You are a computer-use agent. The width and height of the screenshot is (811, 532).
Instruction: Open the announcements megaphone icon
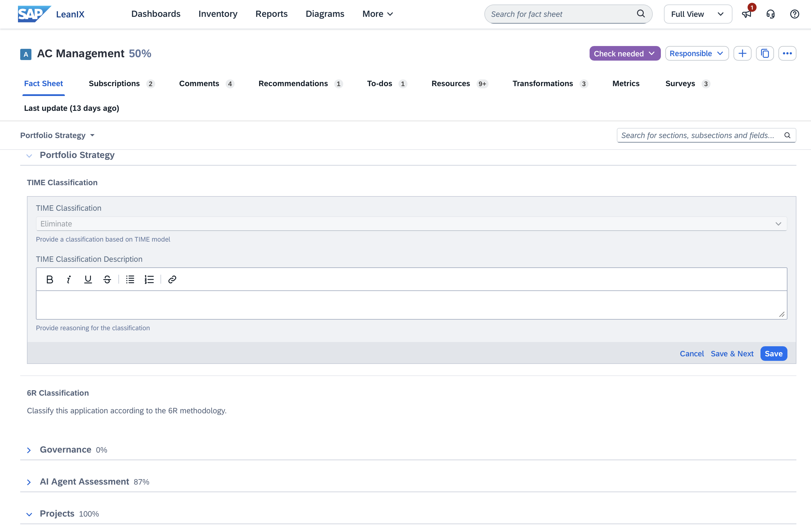746,14
